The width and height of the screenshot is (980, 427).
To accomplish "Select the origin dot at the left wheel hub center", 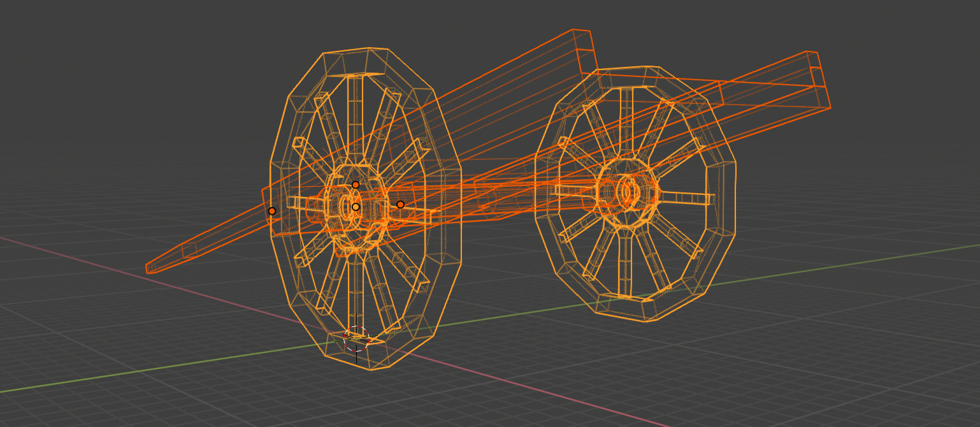I will point(356,206).
